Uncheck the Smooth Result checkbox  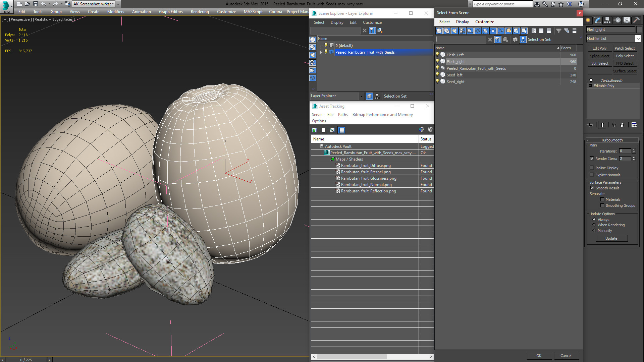pyautogui.click(x=592, y=188)
